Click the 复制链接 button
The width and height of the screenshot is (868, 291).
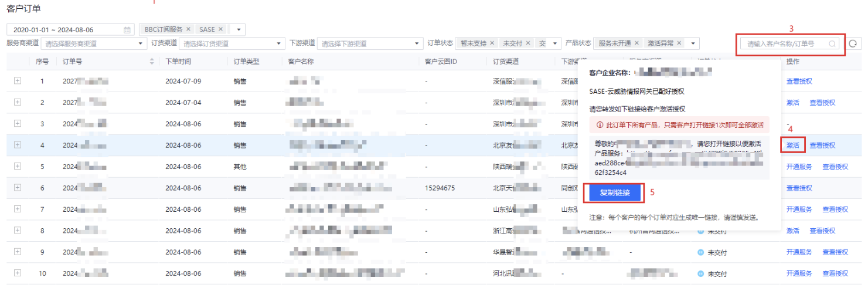[x=615, y=192]
